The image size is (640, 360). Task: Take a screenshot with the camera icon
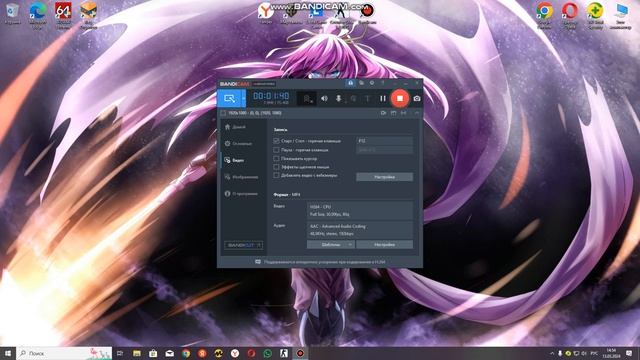point(416,98)
